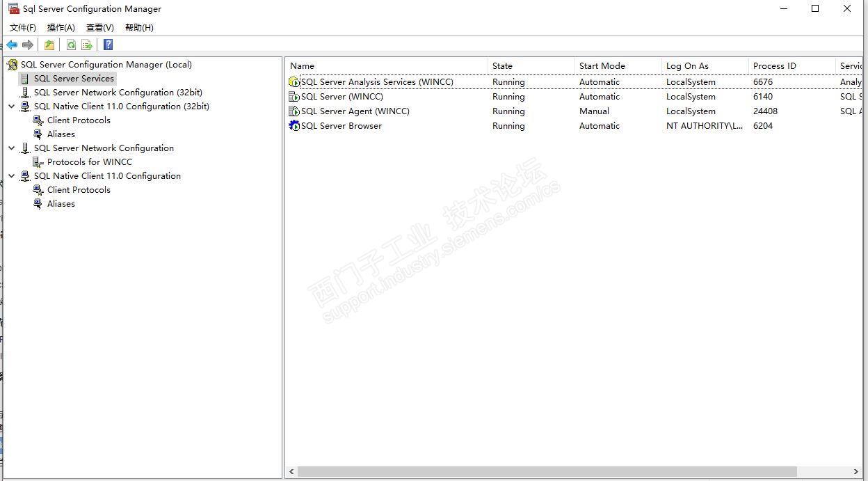Maximize the Configuration Manager window
Screen dimensions: 868x481
pyautogui.click(x=815, y=8)
